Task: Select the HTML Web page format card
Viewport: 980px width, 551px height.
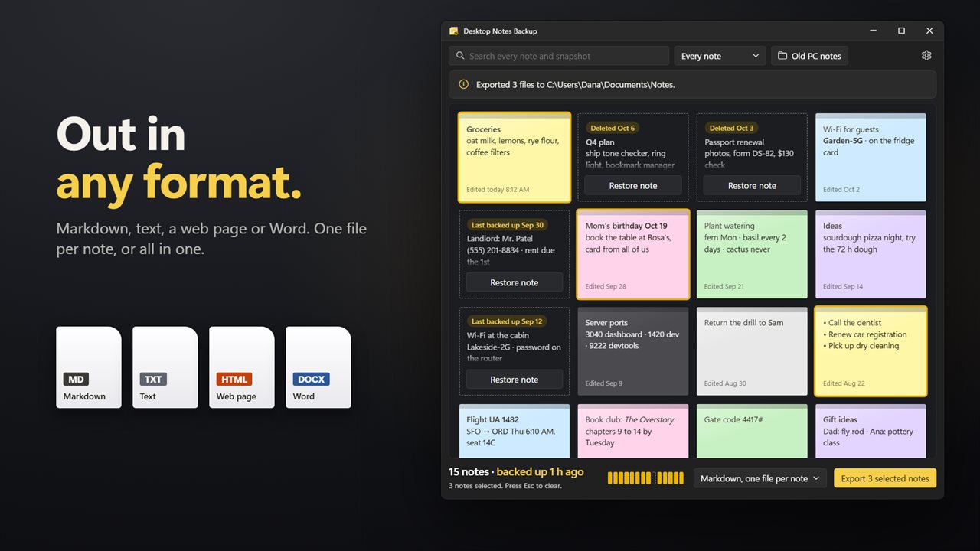Action: [242, 367]
